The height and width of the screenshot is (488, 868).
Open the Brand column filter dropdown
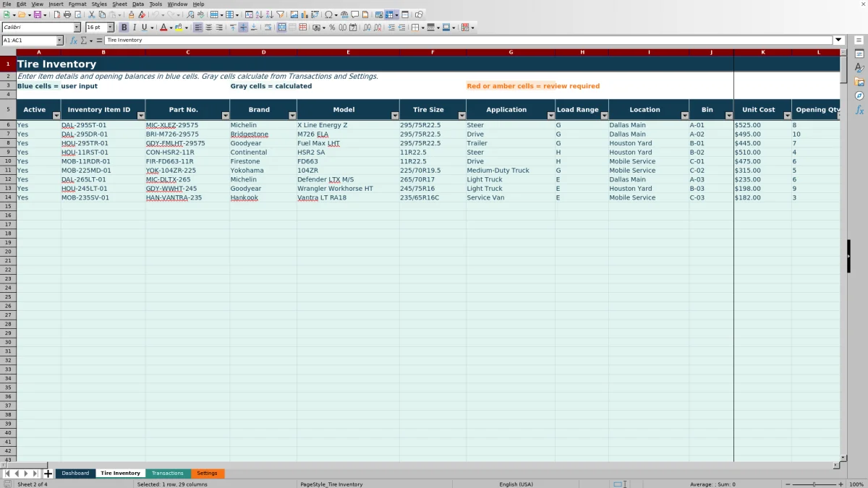(292, 116)
